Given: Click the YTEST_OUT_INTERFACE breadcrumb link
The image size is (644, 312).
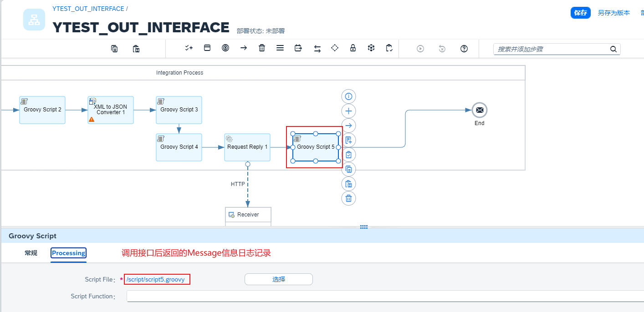Looking at the screenshot, I should click(88, 9).
